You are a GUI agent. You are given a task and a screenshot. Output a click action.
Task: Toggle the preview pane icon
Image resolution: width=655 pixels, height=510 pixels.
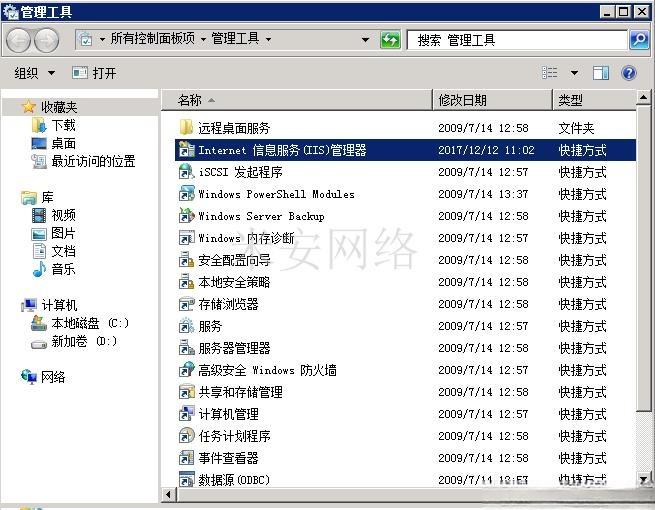(601, 74)
